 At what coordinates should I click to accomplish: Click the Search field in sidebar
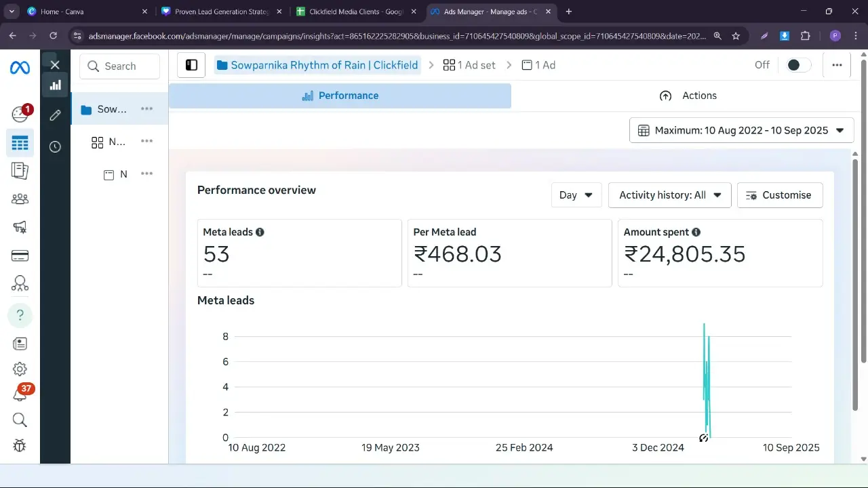click(x=120, y=66)
